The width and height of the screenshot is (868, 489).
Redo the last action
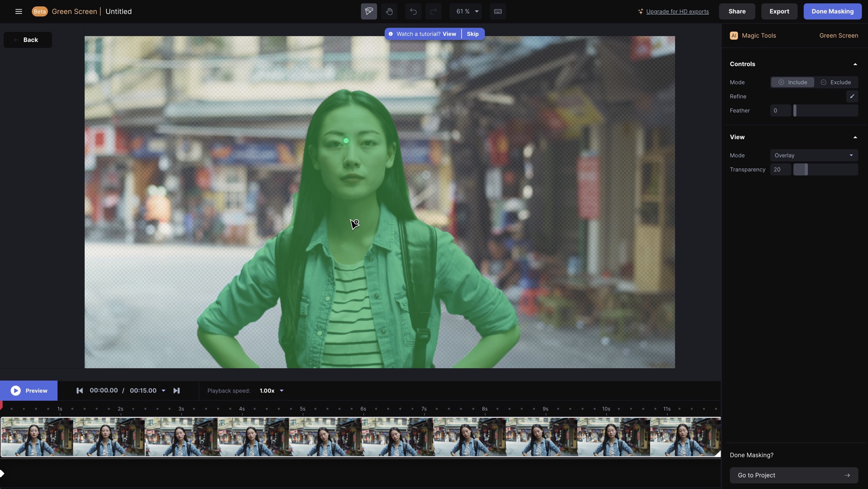(433, 11)
